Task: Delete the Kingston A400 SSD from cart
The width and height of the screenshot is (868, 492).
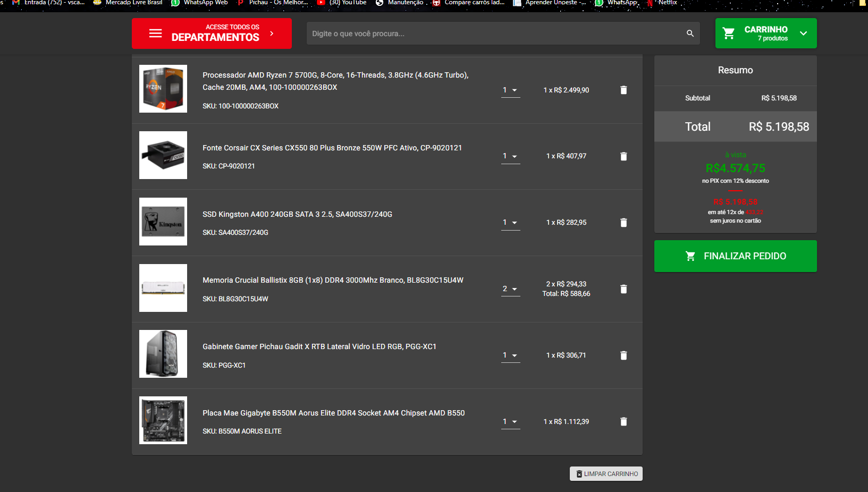Action: [623, 223]
